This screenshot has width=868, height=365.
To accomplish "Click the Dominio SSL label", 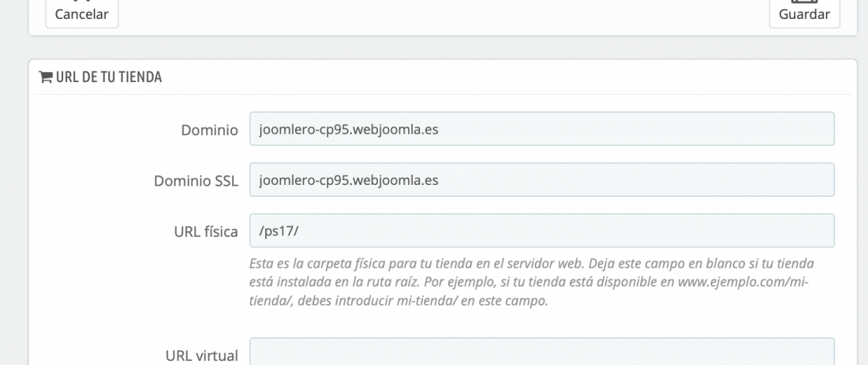I will pos(196,181).
